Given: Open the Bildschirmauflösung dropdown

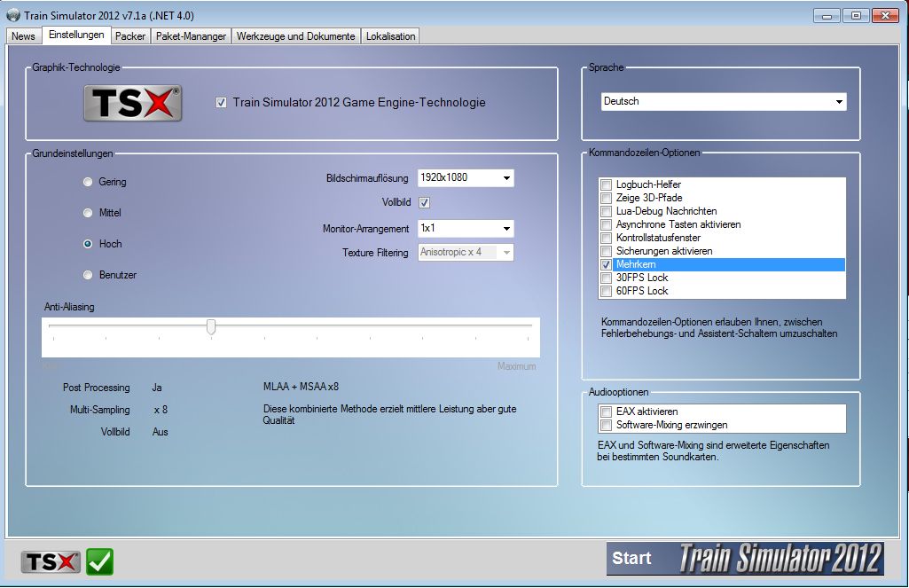Looking at the screenshot, I should point(466,178).
